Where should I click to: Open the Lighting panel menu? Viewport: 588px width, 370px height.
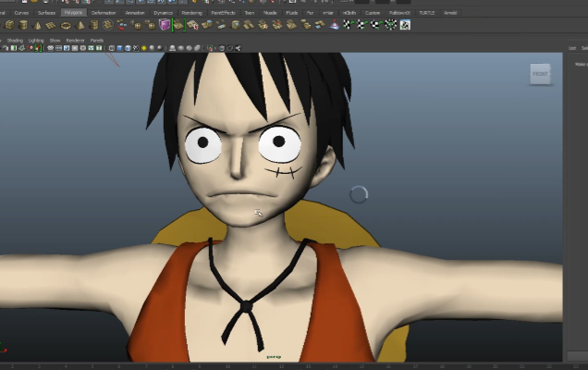pyautogui.click(x=35, y=41)
